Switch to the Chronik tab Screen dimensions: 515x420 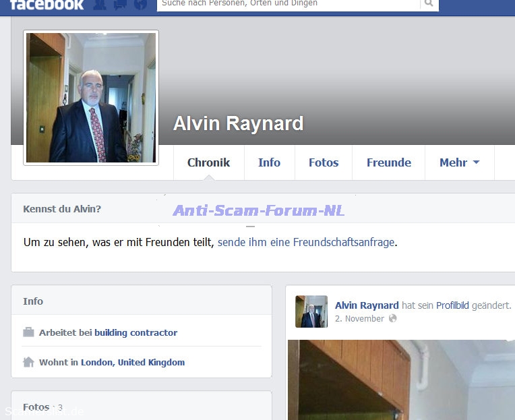(x=208, y=162)
